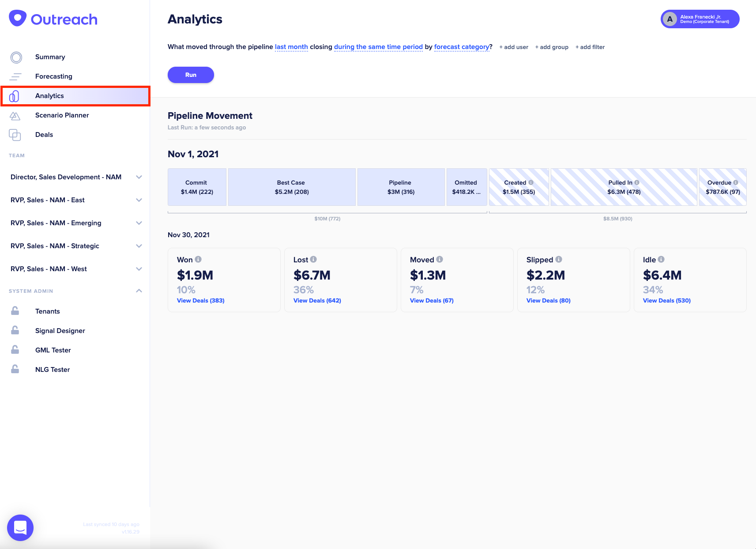Open the Alexa Franecki Jr. account button
756x549 pixels.
pyautogui.click(x=700, y=19)
